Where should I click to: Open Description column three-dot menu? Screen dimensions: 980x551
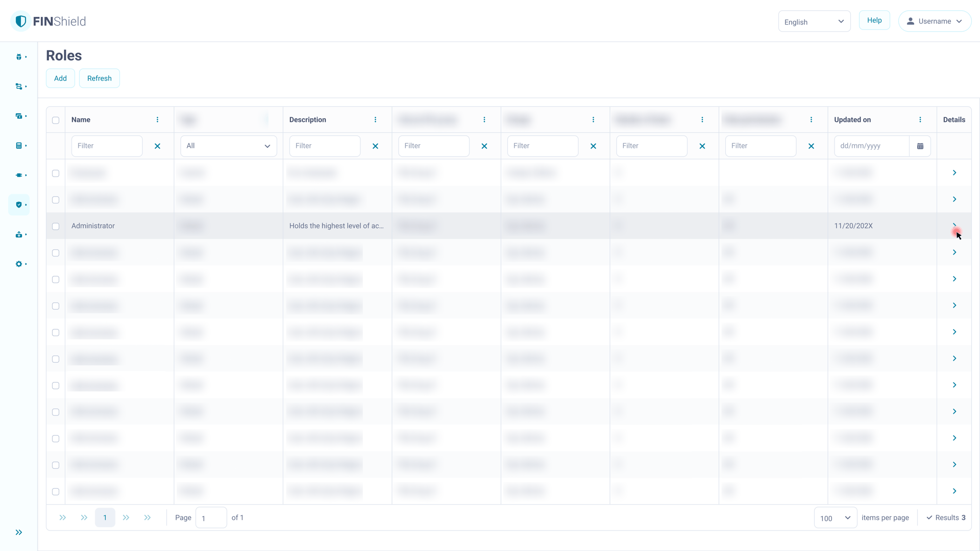point(375,120)
